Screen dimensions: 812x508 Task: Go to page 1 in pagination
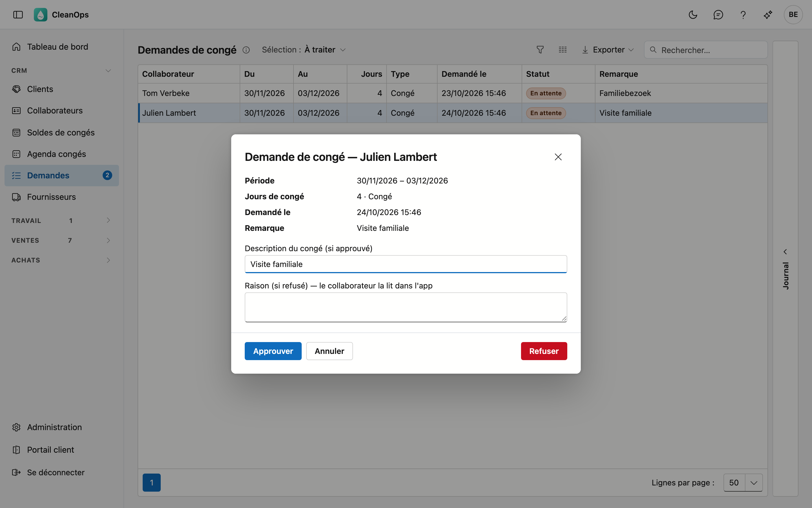coord(151,483)
